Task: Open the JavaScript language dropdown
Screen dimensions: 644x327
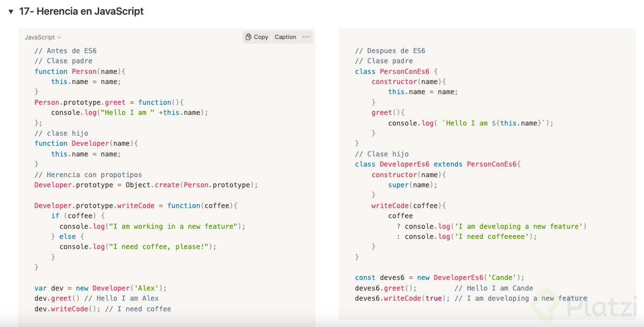Action: [x=43, y=37]
